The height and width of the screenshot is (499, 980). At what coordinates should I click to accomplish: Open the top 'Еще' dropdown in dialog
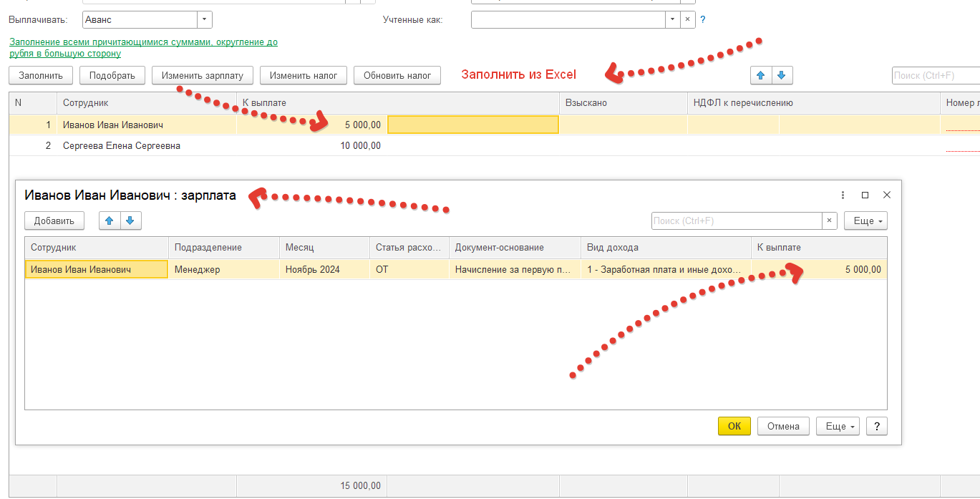865,221
